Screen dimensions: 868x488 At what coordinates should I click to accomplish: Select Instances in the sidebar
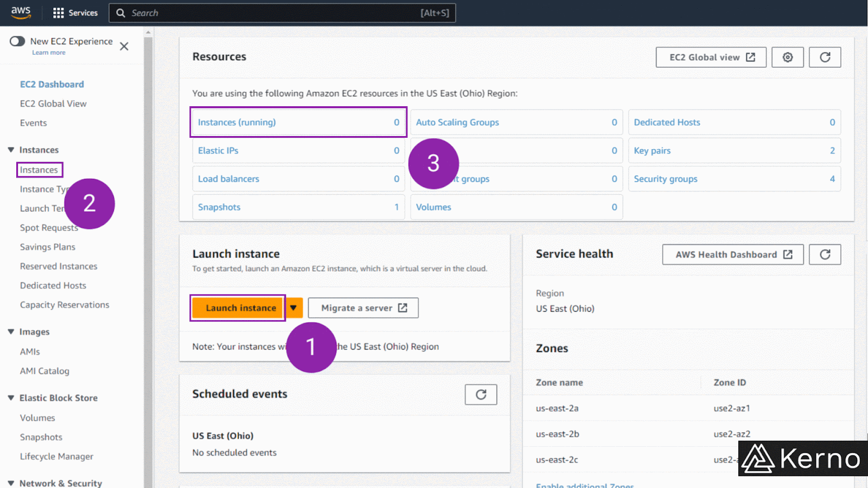tap(39, 170)
